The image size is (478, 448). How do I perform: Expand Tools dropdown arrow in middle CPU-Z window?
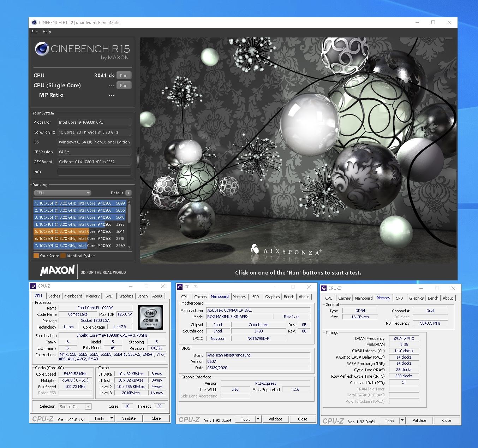[x=258, y=419]
